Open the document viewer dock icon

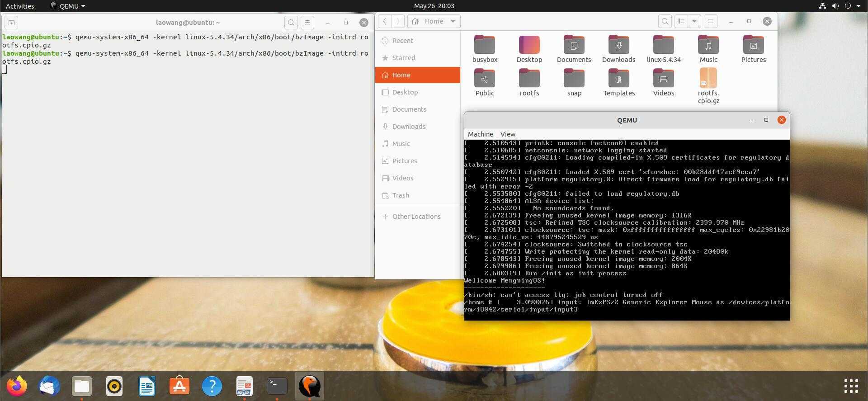pos(245,386)
